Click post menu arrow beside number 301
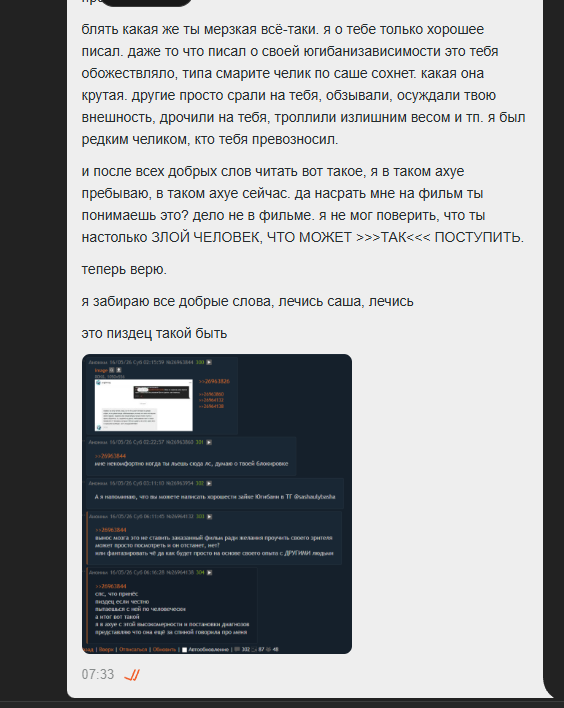This screenshot has width=564, height=708. tap(209, 442)
